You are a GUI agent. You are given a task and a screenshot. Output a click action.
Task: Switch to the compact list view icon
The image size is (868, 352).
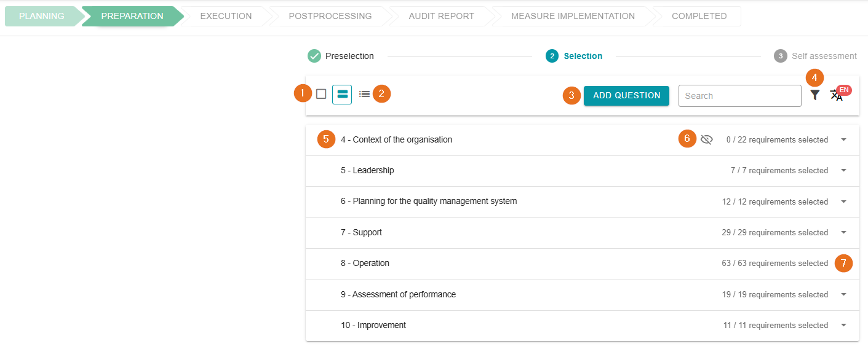click(364, 95)
